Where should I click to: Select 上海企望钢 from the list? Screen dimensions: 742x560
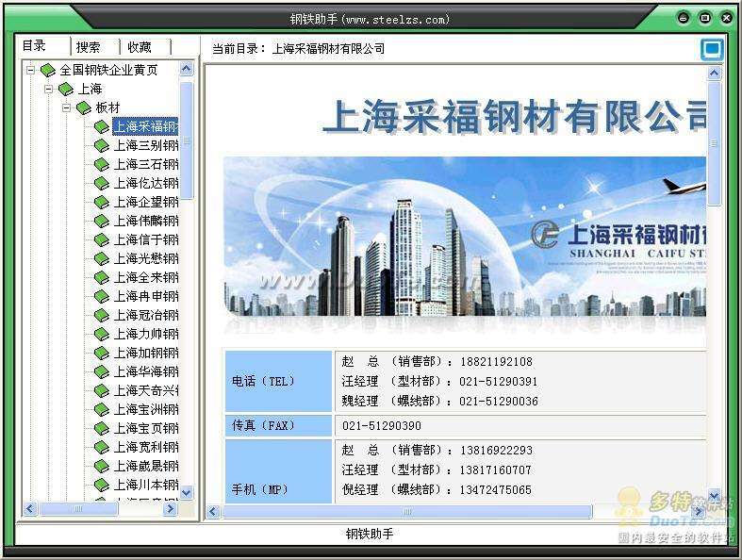(x=146, y=202)
